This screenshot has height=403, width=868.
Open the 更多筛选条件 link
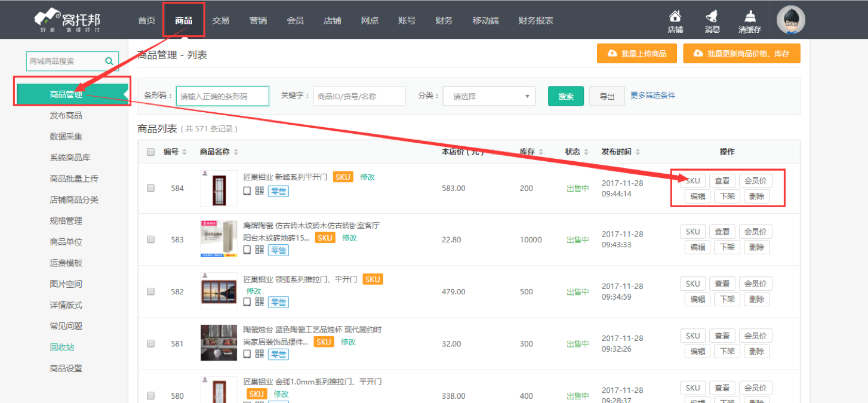[653, 96]
